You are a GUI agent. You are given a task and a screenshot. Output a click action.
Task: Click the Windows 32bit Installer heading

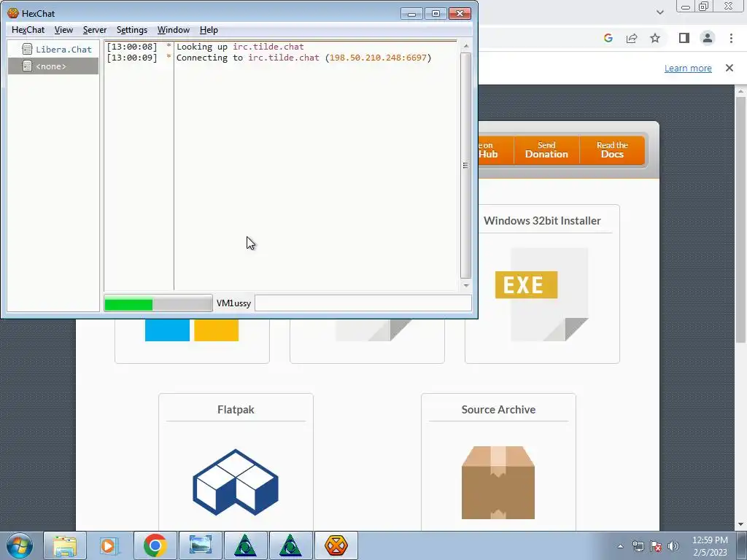[542, 221]
